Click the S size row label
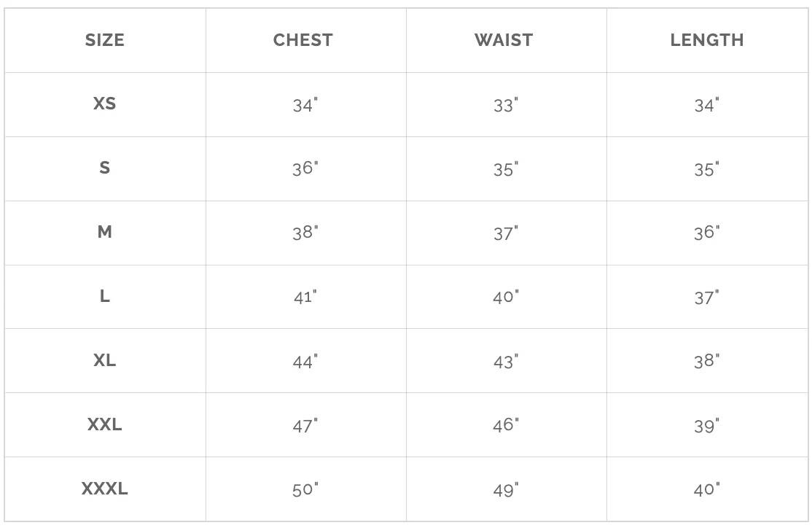The width and height of the screenshot is (812, 528). click(x=105, y=168)
